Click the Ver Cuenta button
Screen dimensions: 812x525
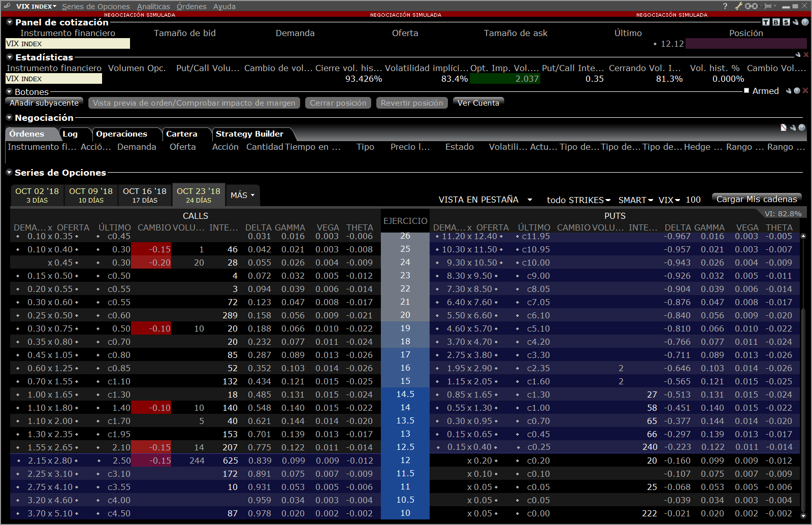pos(478,103)
